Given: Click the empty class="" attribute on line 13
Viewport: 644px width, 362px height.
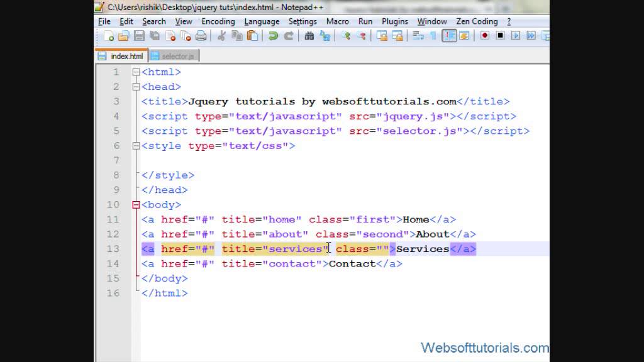Looking at the screenshot, I should (x=362, y=249).
